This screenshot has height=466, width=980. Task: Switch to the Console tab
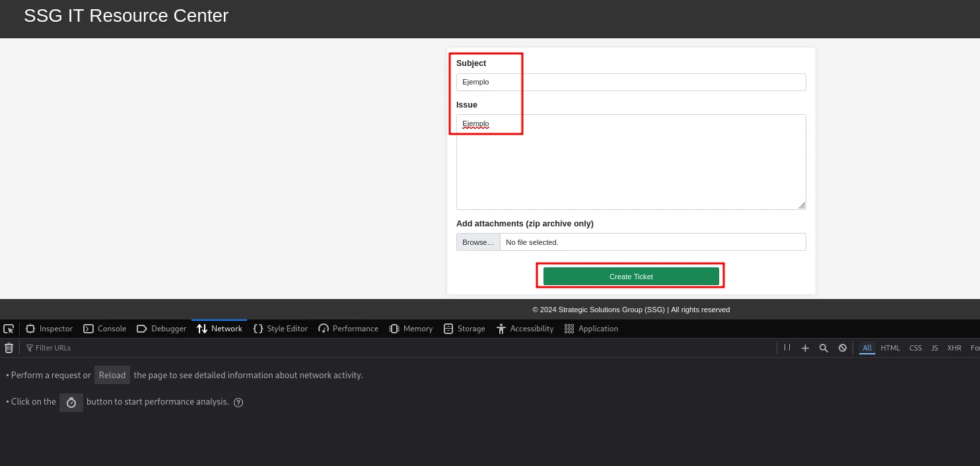click(104, 329)
